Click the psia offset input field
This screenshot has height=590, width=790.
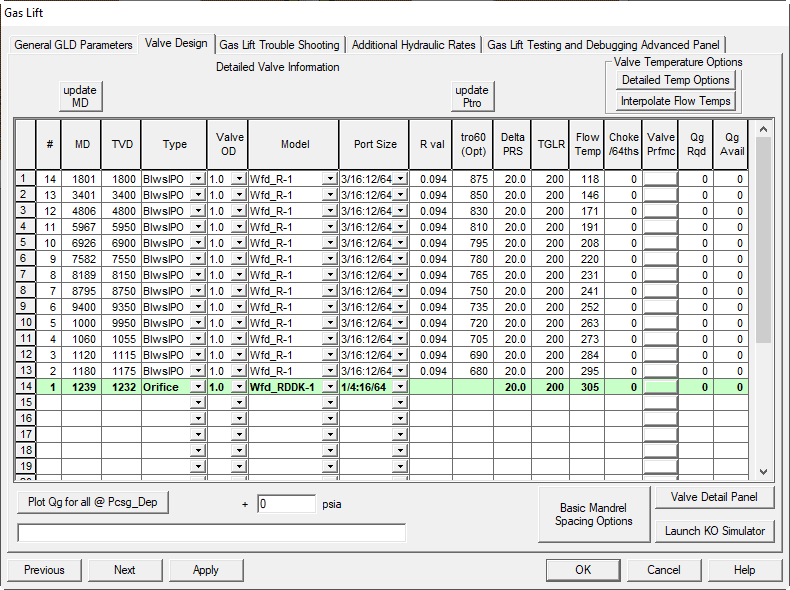tap(286, 504)
